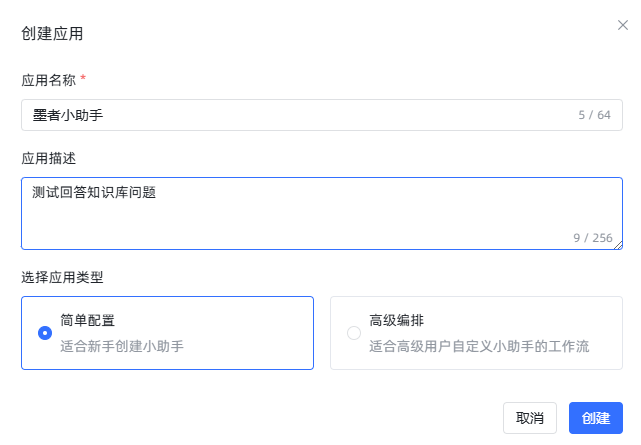The height and width of the screenshot is (445, 641).
Task: Click the 测试回答知识库问题 text in the description
Action: pos(94,192)
